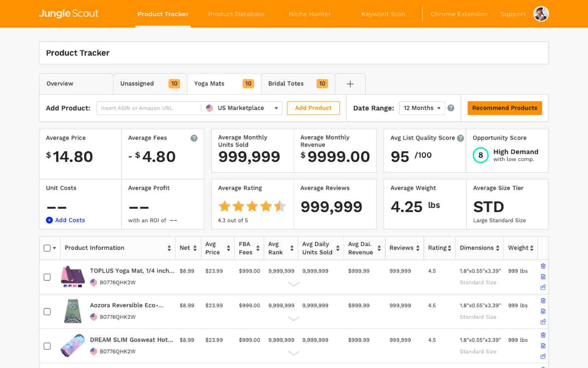Open the TOPLUS Yoga Mat product title

(x=132, y=271)
